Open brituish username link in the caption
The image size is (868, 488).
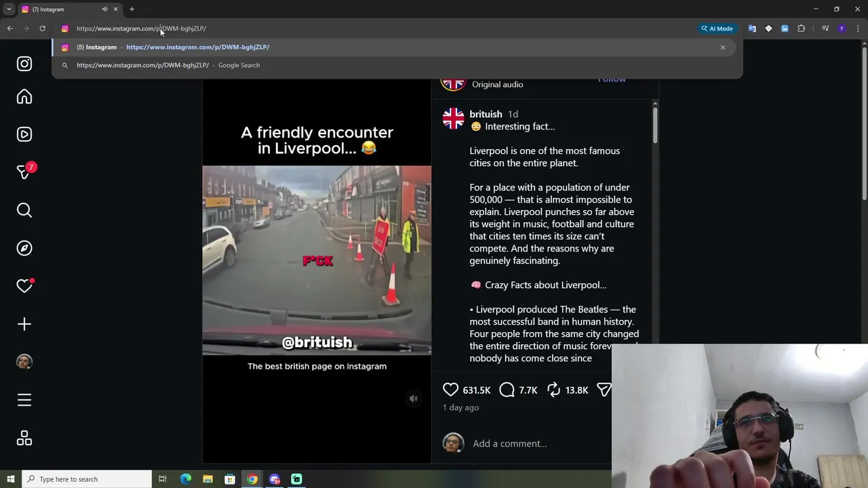click(x=486, y=114)
